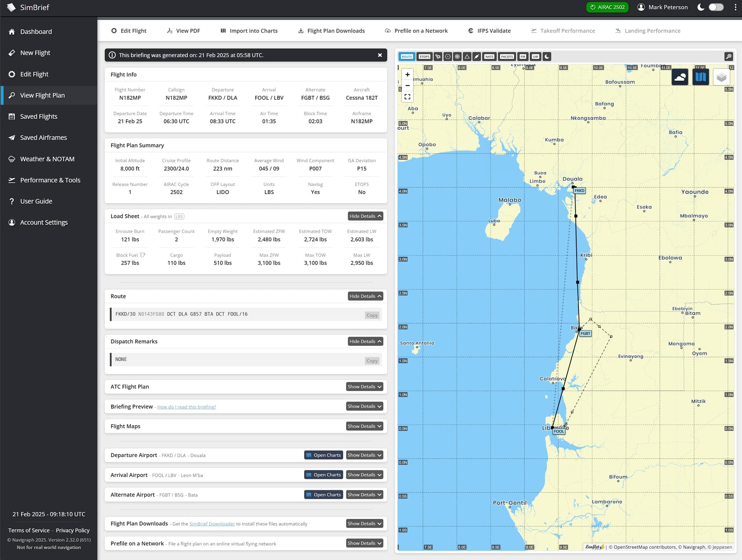Toggle ETOPS map overlay

coord(424,56)
